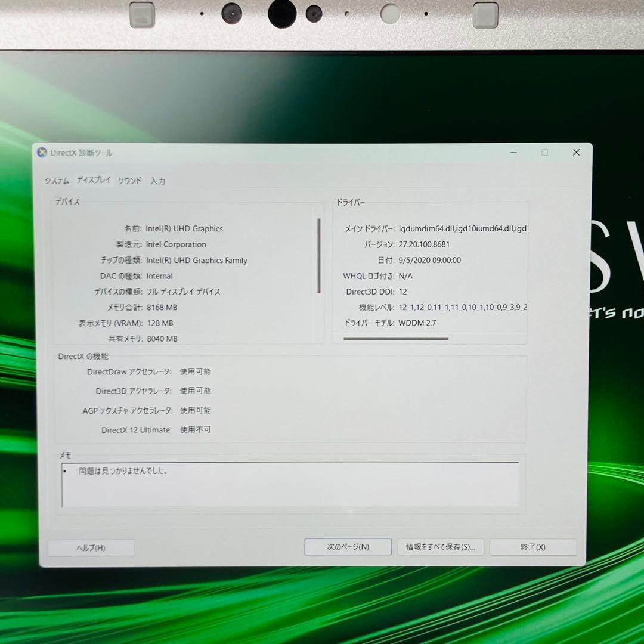The height and width of the screenshot is (644, 644).
Task: Open the サウンド tab
Action: pyautogui.click(x=129, y=181)
